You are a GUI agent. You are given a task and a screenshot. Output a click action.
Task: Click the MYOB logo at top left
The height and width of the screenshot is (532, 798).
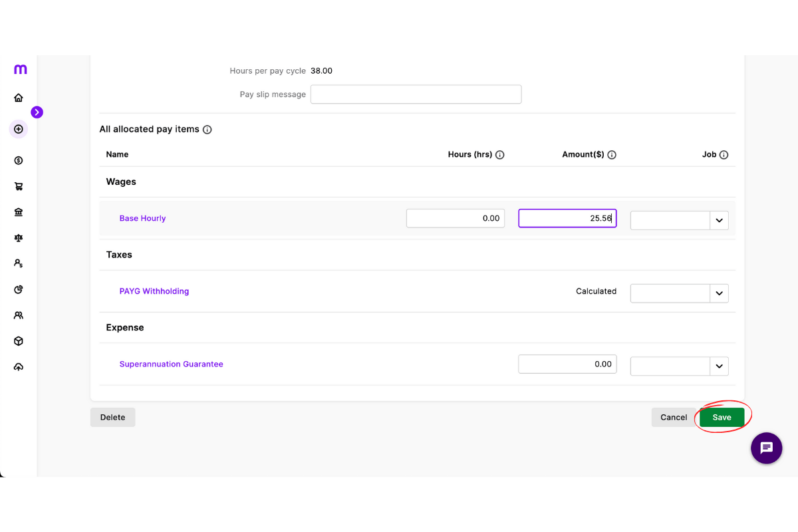[20, 68]
